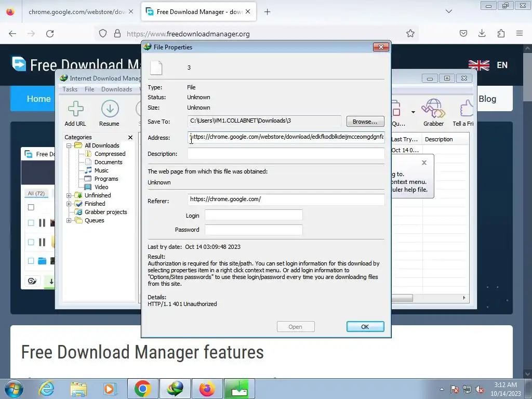The image size is (532, 399).
Task: Open the queue toolbar dropdown arrow
Action: click(413, 112)
